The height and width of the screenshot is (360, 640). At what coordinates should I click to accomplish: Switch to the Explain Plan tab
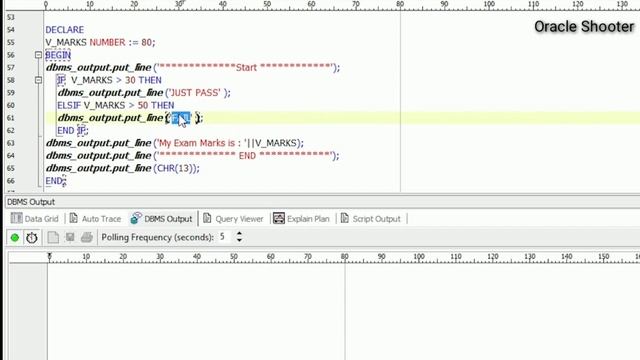tap(301, 219)
